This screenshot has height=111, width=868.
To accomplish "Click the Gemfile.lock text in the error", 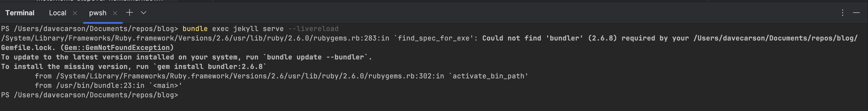I will point(26,48).
